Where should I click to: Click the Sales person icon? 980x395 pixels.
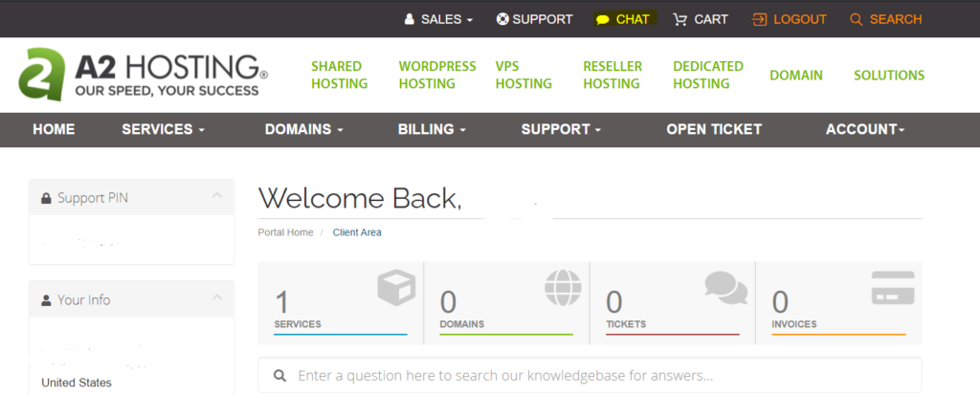(x=410, y=19)
